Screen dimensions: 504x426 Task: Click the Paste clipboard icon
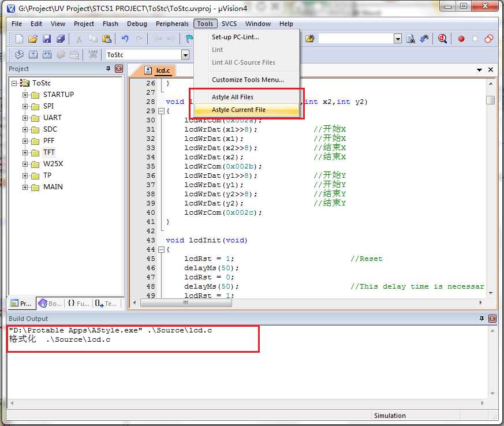click(x=107, y=39)
